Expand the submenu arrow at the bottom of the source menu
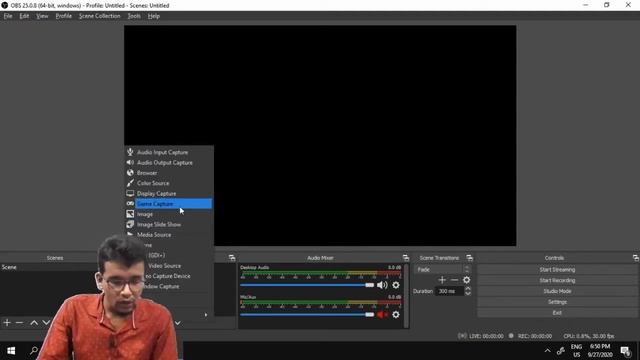 tap(206, 315)
